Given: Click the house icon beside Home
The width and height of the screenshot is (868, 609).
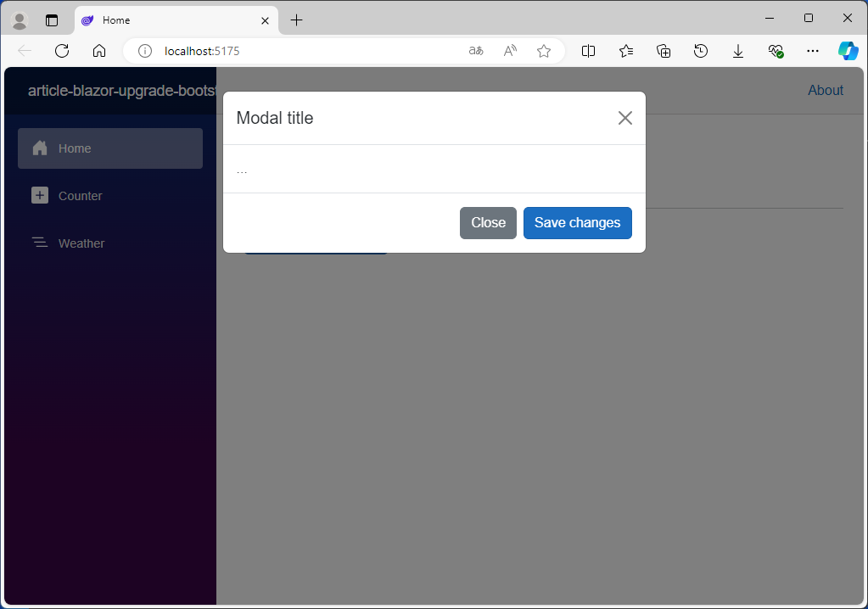Looking at the screenshot, I should point(40,148).
